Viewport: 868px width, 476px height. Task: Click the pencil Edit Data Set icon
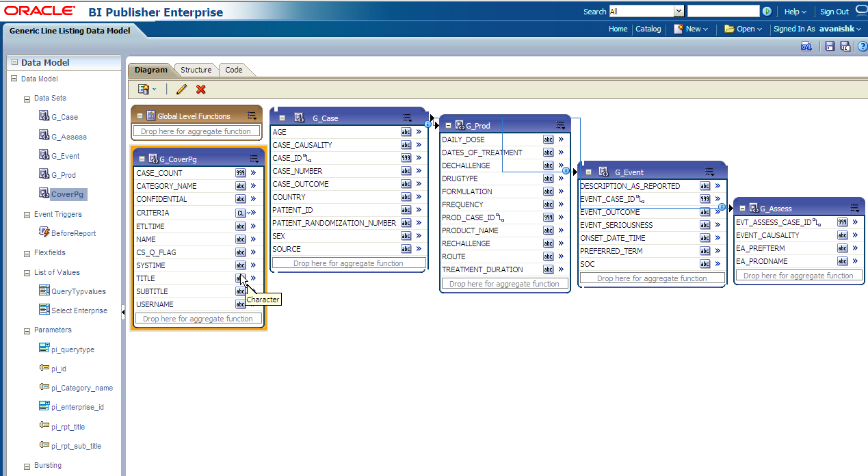point(181,89)
